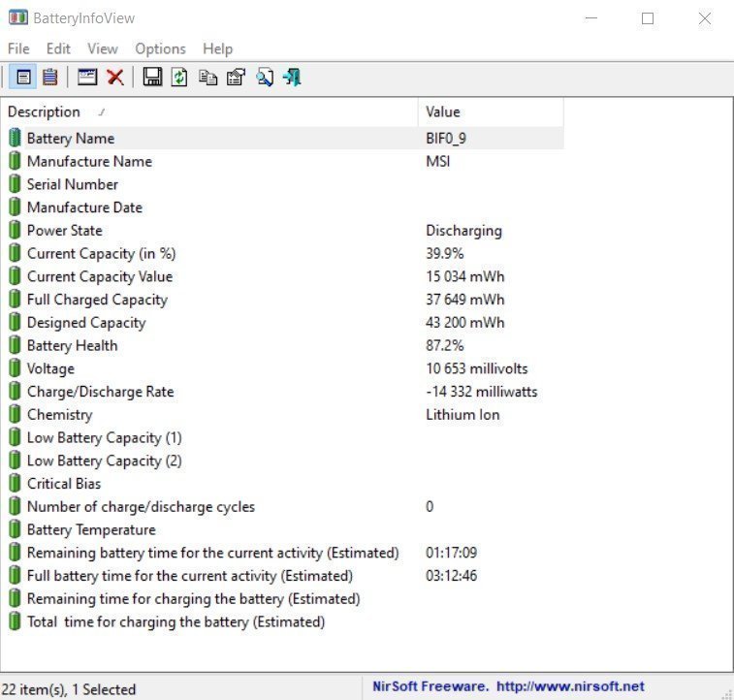Click the battery icon beside Battery Temperature
The height and width of the screenshot is (700, 734).
pyautogui.click(x=15, y=529)
